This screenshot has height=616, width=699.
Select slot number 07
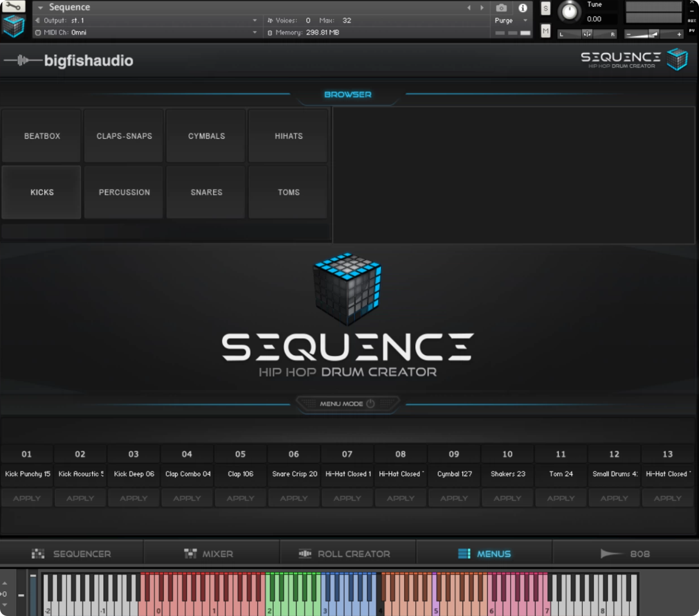point(347,454)
